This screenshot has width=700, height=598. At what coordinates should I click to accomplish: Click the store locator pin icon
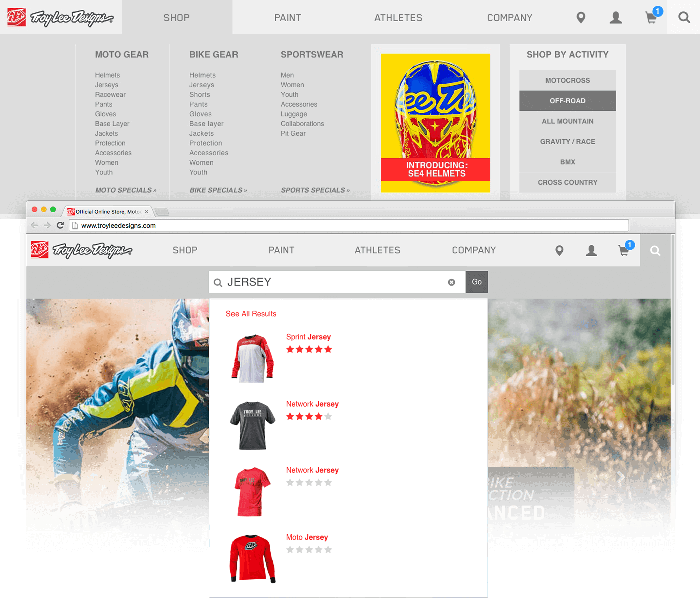(x=560, y=250)
